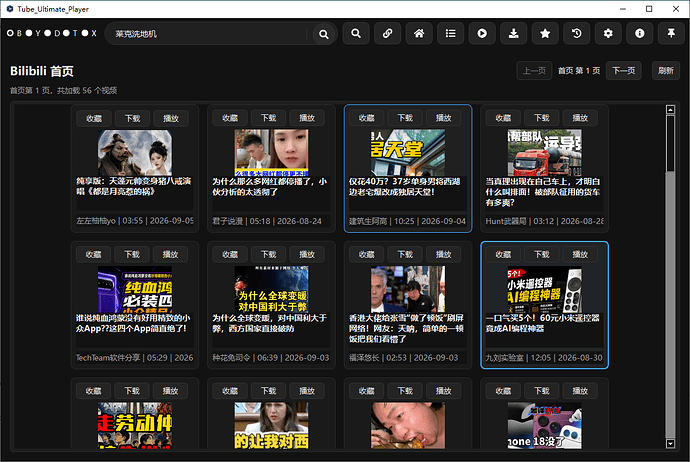This screenshot has height=462, width=690.
Task: Open the link/URL tool in the toolbar
Action: pos(387,33)
